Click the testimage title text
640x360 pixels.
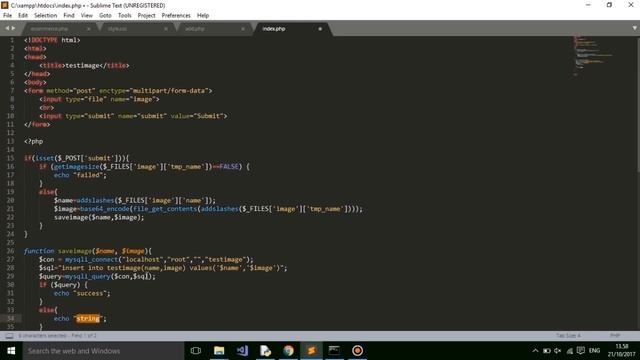tap(82, 65)
